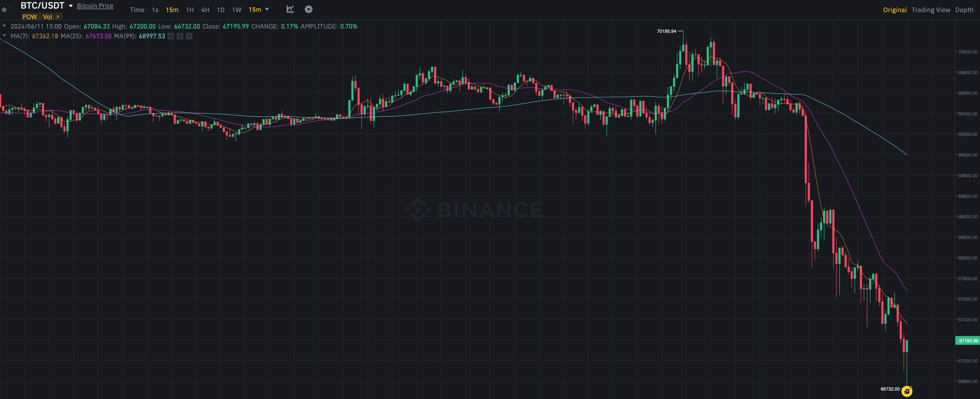This screenshot has width=980, height=399.
Task: Click yellow price alert icon at chart bottom
Action: (x=906, y=391)
